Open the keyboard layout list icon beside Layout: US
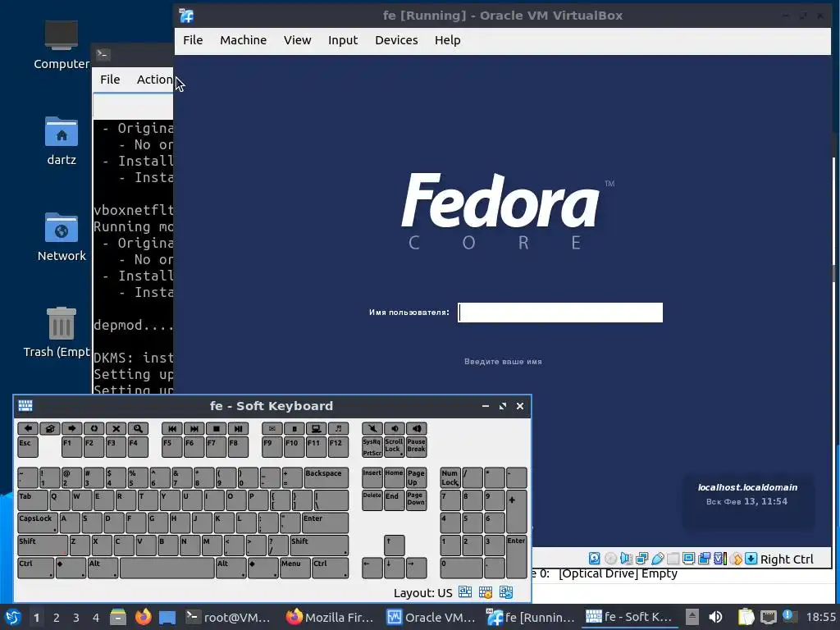 [465, 592]
